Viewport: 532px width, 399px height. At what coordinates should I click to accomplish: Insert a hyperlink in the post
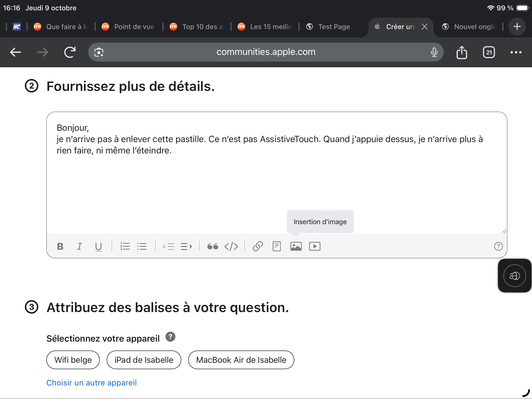[258, 246]
